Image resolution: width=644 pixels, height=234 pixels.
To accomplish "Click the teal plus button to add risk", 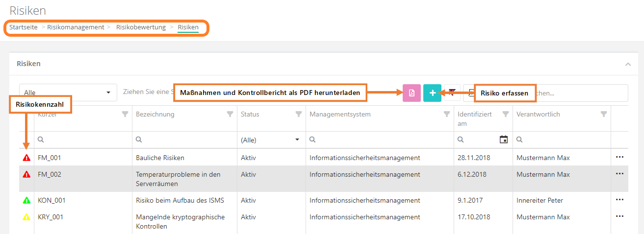I will pyautogui.click(x=432, y=93).
